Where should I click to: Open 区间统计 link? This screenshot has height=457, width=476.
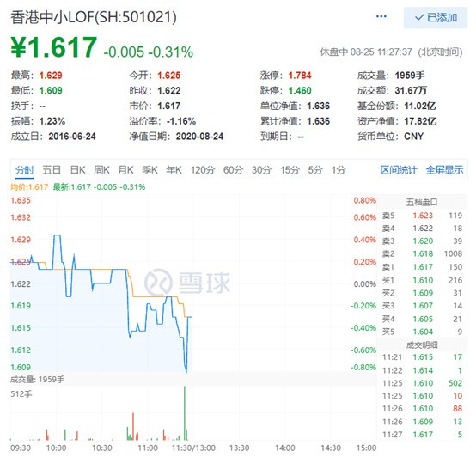click(x=399, y=170)
